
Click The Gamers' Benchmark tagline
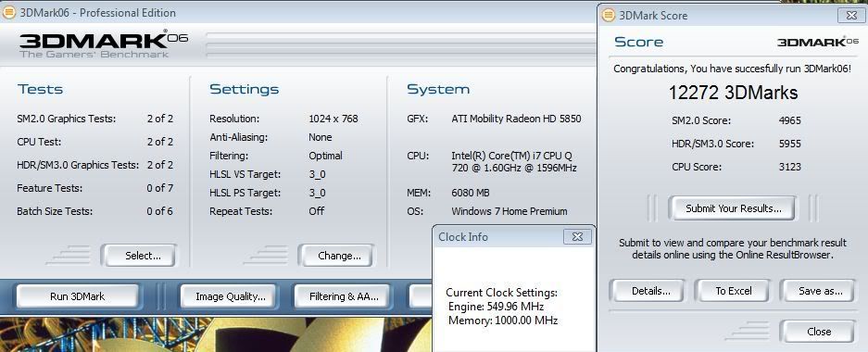94,55
